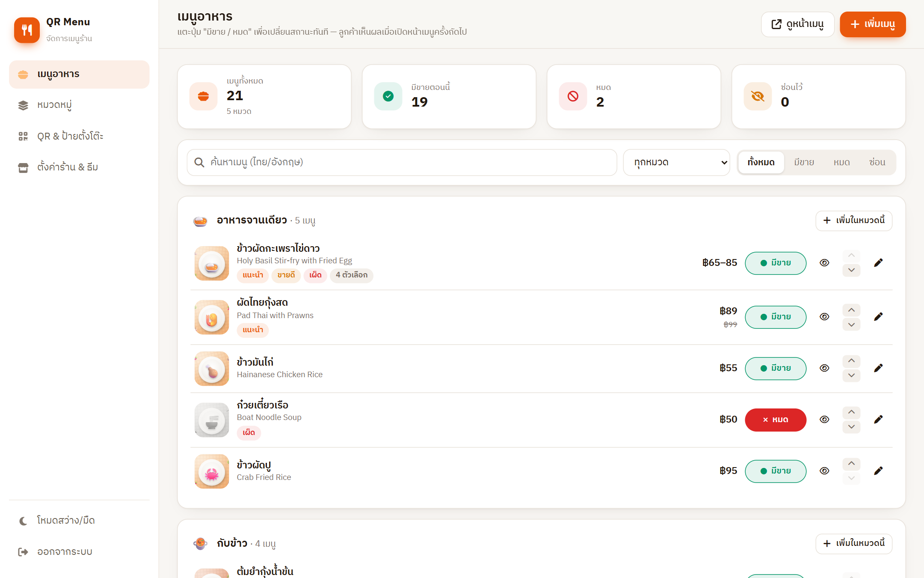Hide ข้าวผัดปู using eye icon

tap(824, 471)
